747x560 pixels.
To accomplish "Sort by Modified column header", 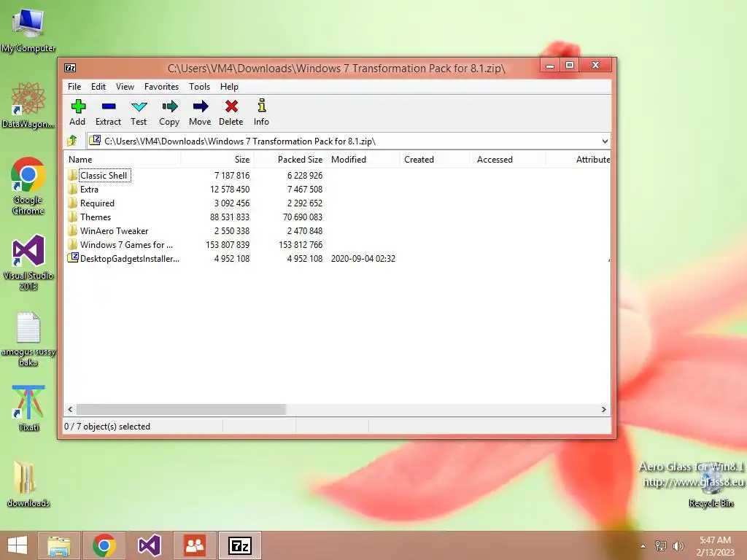I will pyautogui.click(x=363, y=160).
